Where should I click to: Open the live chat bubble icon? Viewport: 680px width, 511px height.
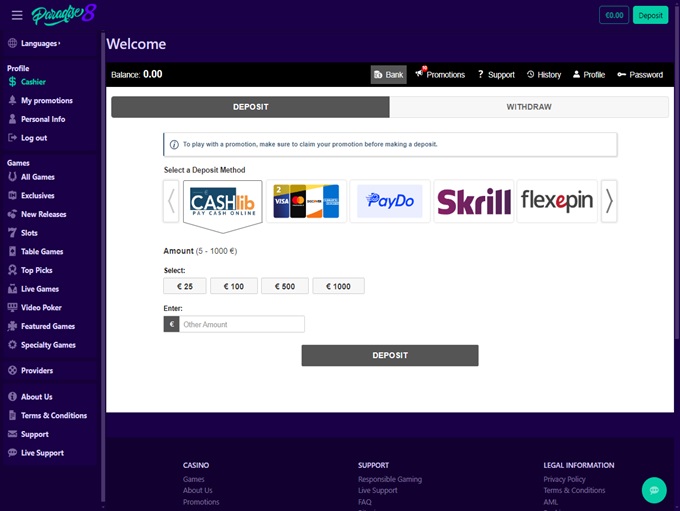[654, 490]
